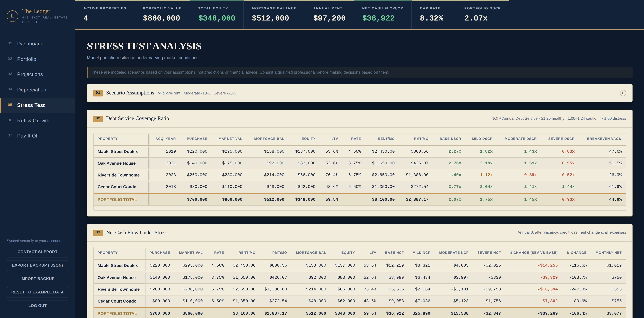Click the Severe DSCR column header
The image size is (644, 318).
(x=561, y=139)
